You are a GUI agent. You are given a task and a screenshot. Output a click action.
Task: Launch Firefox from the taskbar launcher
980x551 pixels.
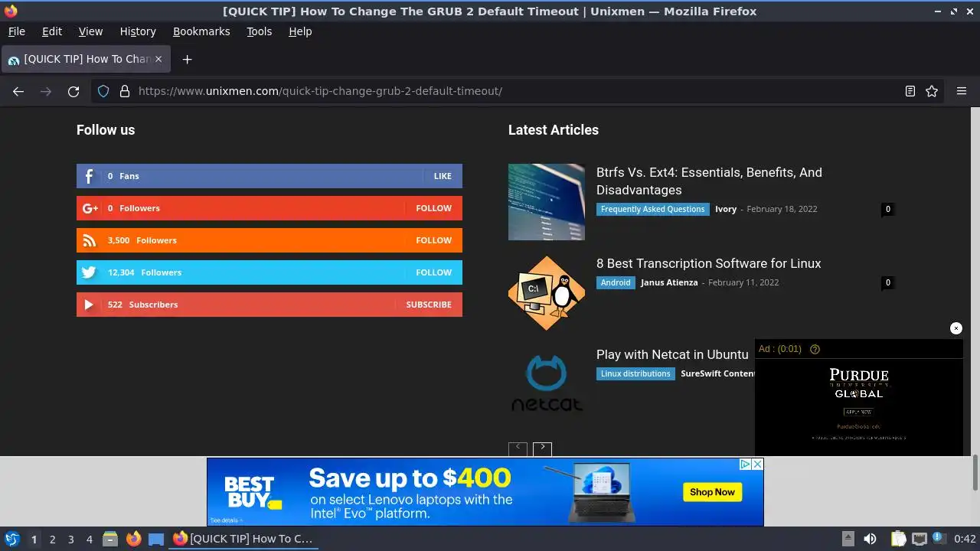coord(133,539)
